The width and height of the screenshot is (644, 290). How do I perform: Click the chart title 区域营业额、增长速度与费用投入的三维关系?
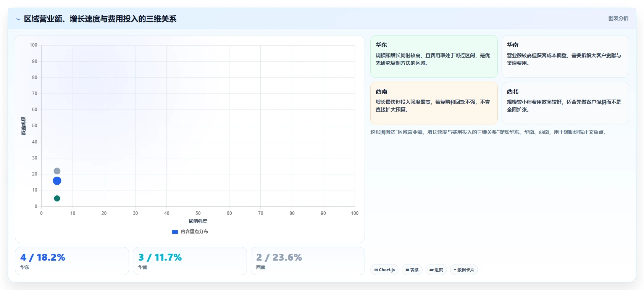pyautogui.click(x=100, y=19)
